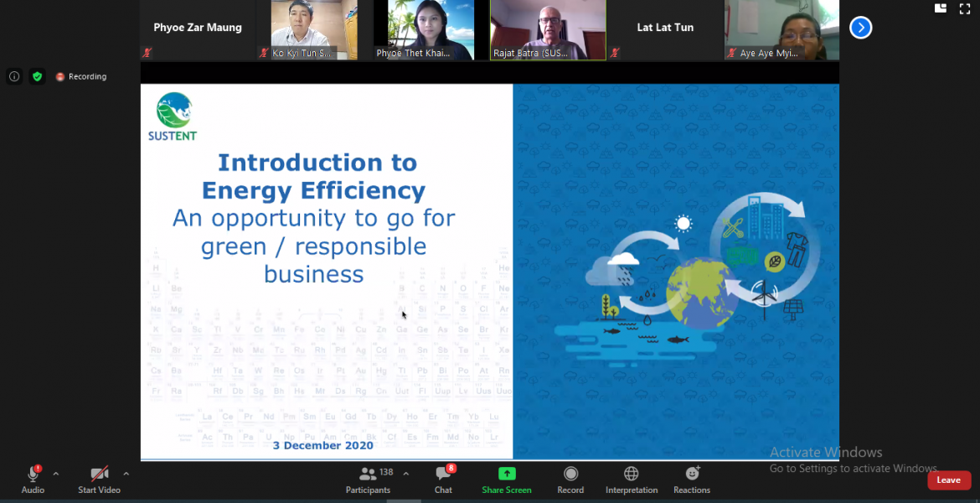Click the chat unread badge 8
Screen dimensions: 980x503
tap(451, 468)
